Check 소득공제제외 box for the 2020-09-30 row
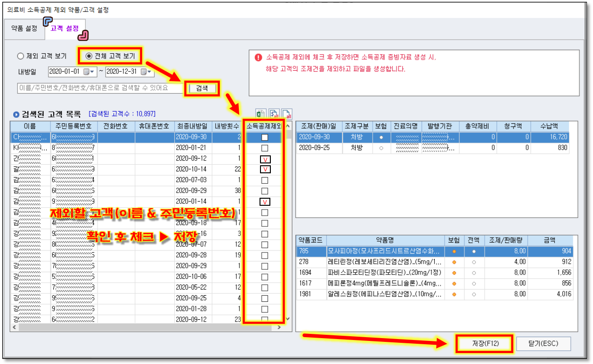This screenshot has height=364, width=593. pos(265,138)
